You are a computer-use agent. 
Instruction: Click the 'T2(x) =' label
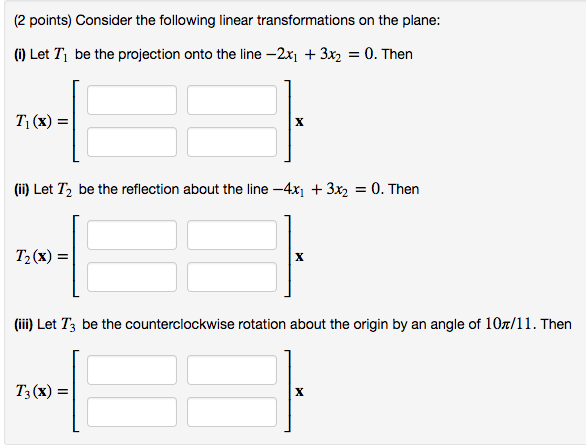coord(42,256)
